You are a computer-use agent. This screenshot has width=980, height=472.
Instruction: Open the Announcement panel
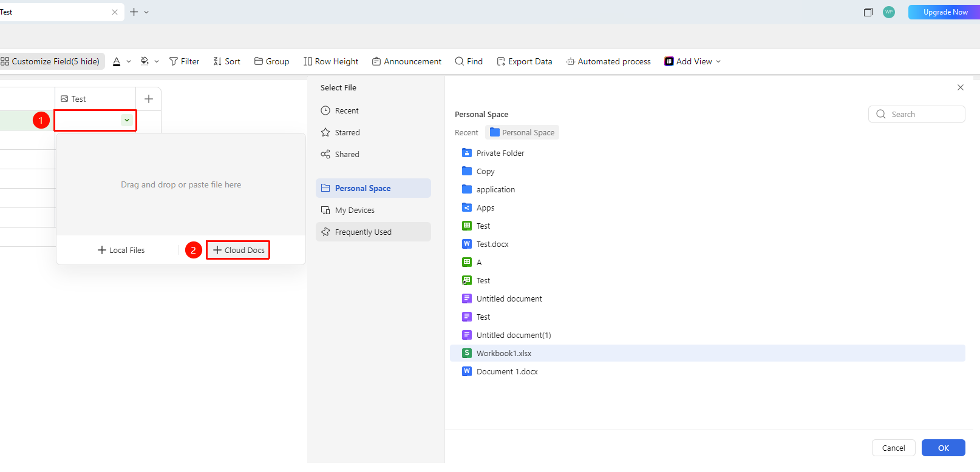[x=406, y=61]
